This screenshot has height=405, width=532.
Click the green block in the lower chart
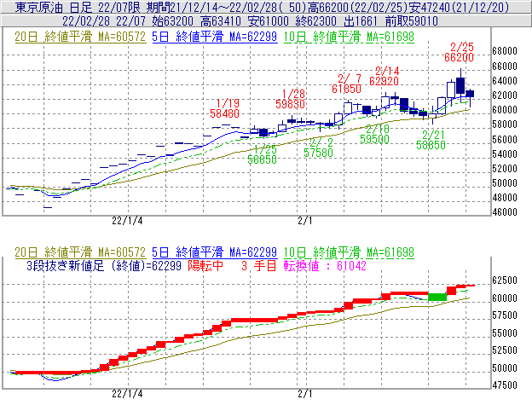coord(437,297)
